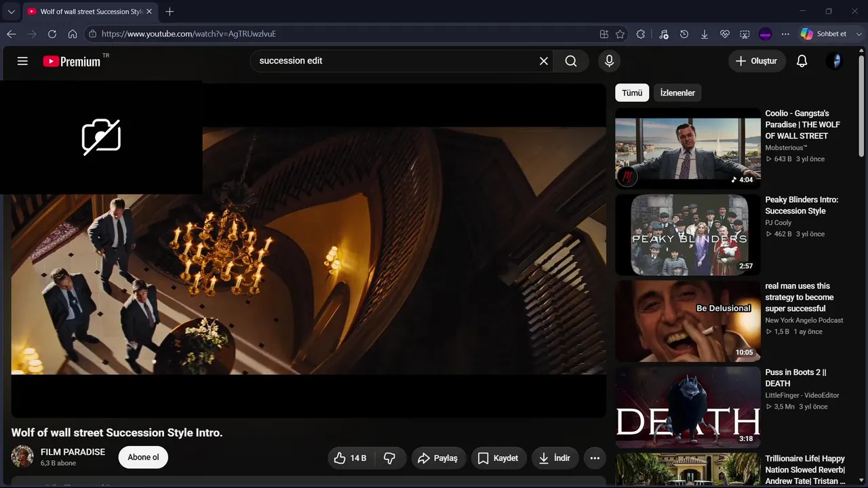Select the Wolf of wall street browser tab

pos(90,12)
